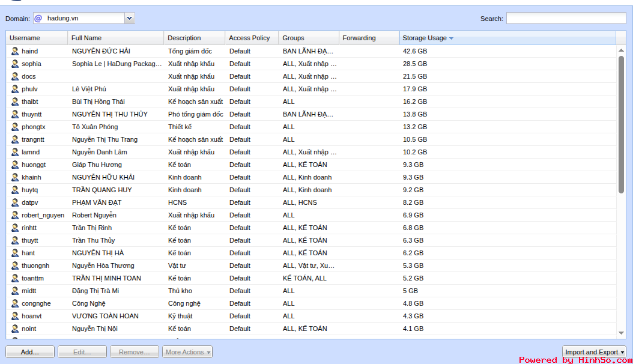Expand the Import and Export menu
This screenshot has height=364, width=633.
(x=595, y=352)
